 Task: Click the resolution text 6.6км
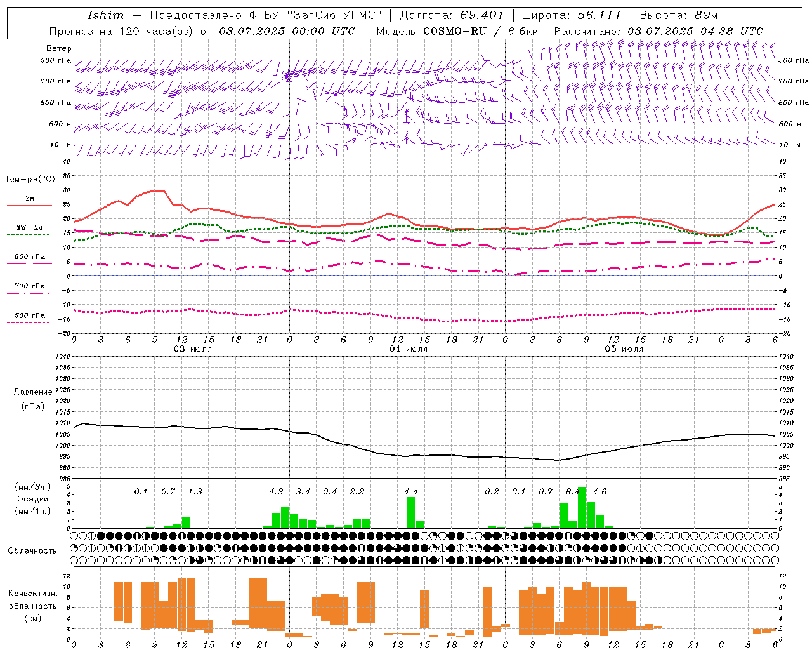pos(523,31)
